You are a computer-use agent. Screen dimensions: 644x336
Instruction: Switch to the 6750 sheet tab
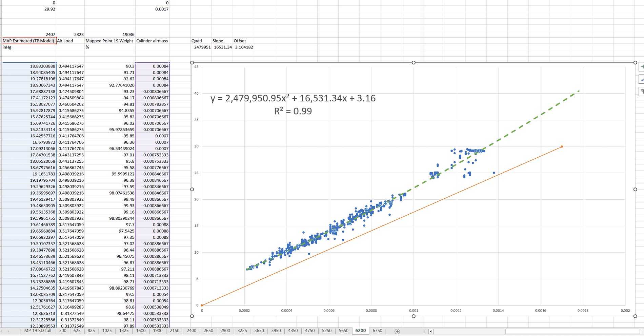[x=377, y=331]
